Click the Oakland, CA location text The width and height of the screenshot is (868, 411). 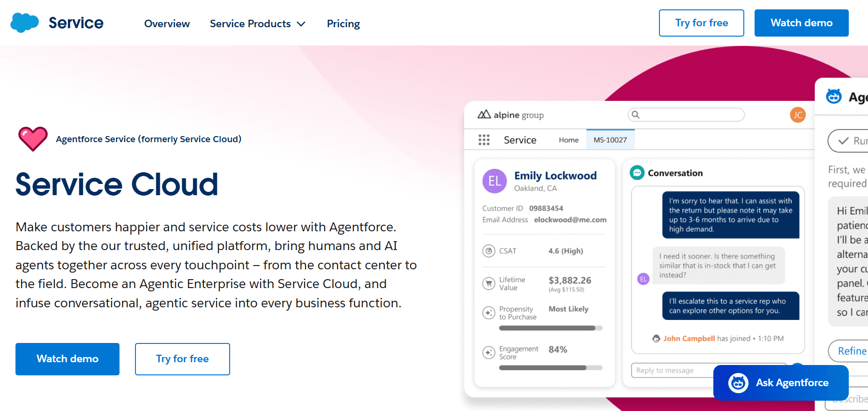(x=535, y=188)
